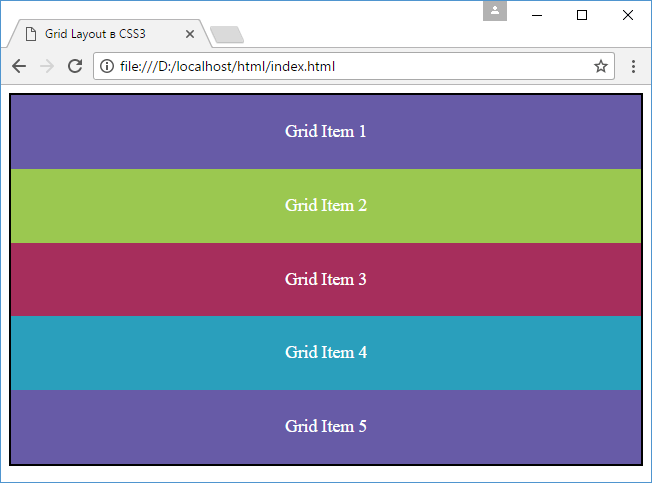Image resolution: width=652 pixels, height=483 pixels.
Task: Go back using the back arrow
Action: pos(19,67)
